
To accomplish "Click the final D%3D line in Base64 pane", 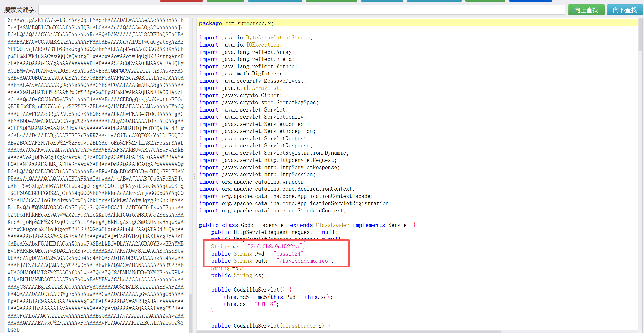I will tap(14, 330).
